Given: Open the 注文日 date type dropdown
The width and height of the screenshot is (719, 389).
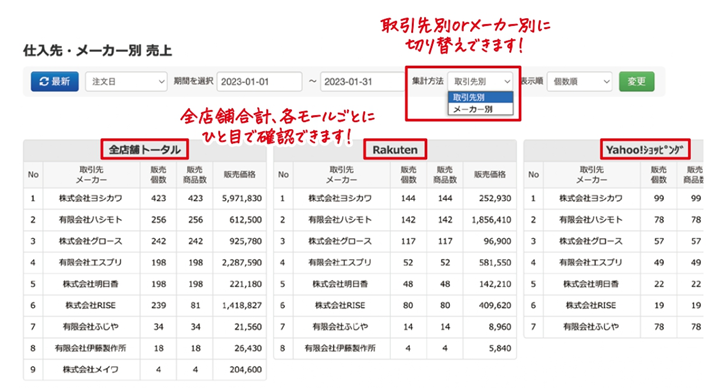Looking at the screenshot, I should (126, 81).
